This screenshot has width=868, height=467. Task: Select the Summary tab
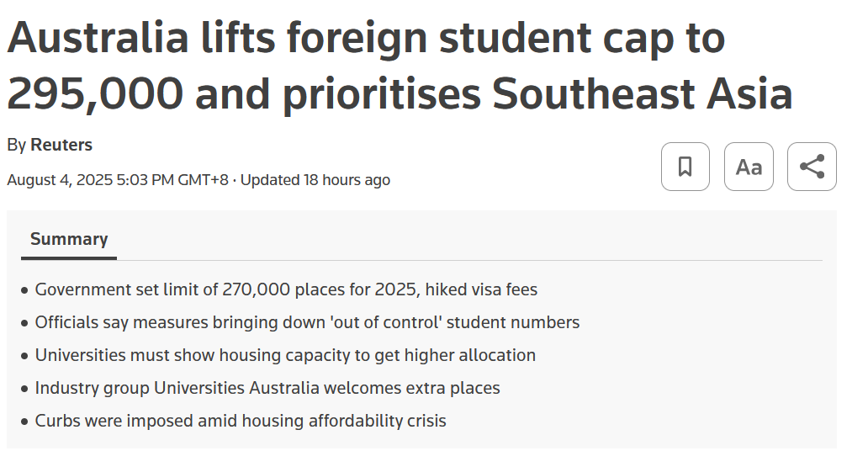tap(69, 239)
